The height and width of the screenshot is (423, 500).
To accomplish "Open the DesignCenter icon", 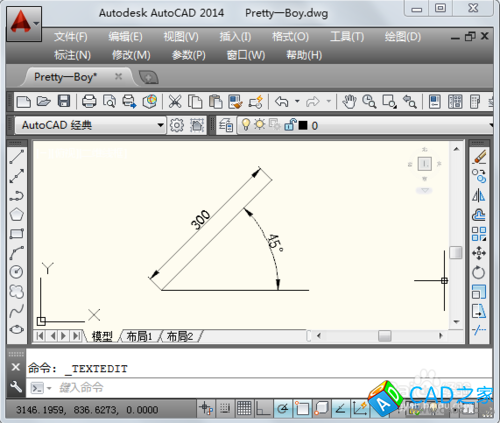I will [x=455, y=101].
